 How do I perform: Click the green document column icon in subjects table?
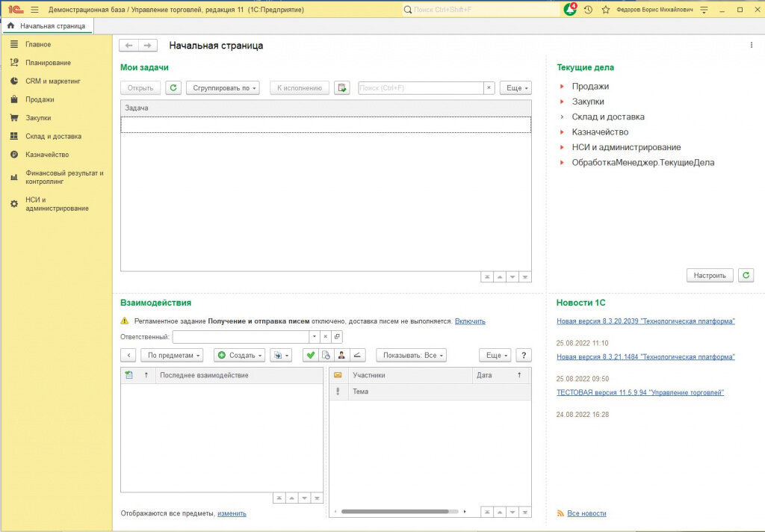click(128, 375)
